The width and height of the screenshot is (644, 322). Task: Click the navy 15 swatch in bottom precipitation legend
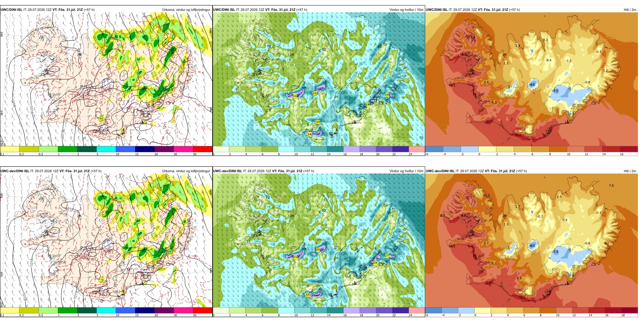145,310
